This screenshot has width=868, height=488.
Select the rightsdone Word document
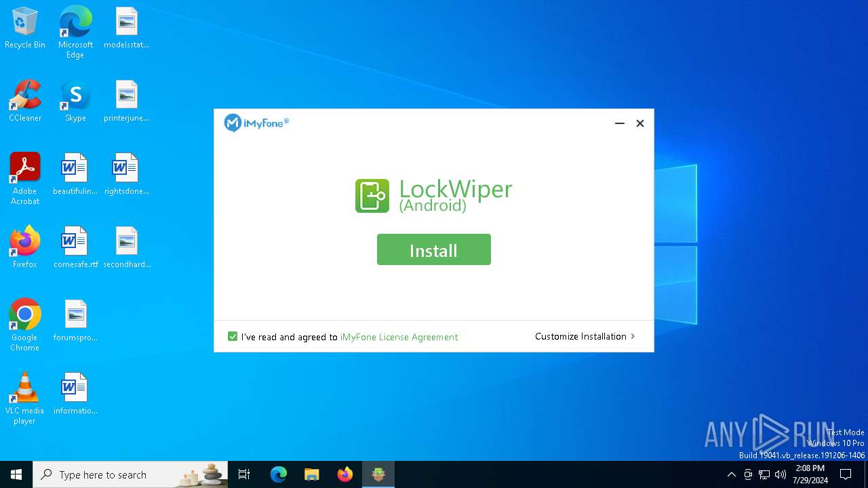point(126,175)
